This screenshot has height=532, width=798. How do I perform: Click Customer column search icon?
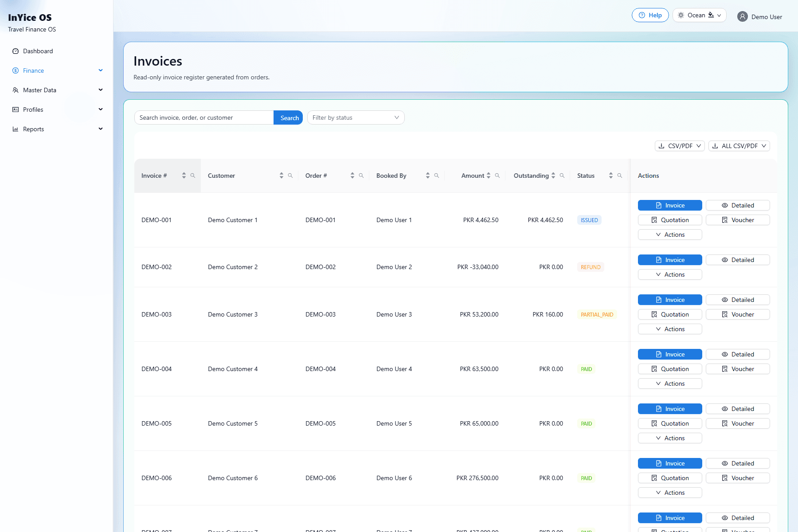pyautogui.click(x=290, y=176)
